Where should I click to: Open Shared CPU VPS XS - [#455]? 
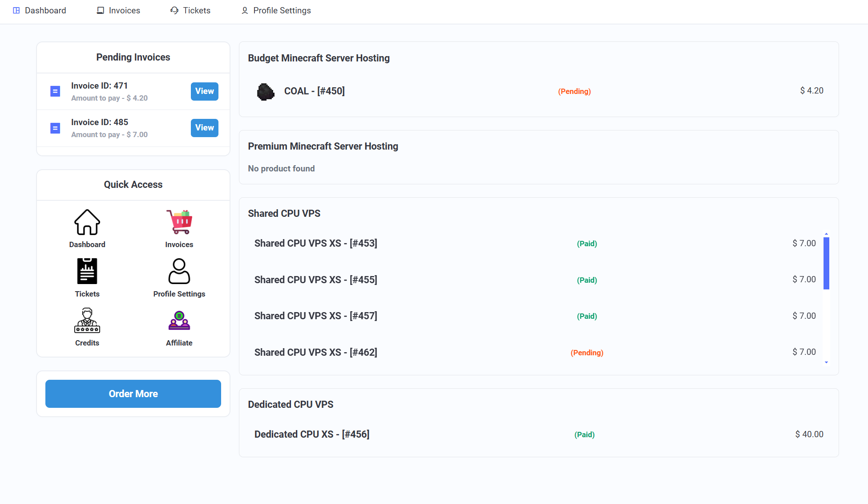pos(316,280)
